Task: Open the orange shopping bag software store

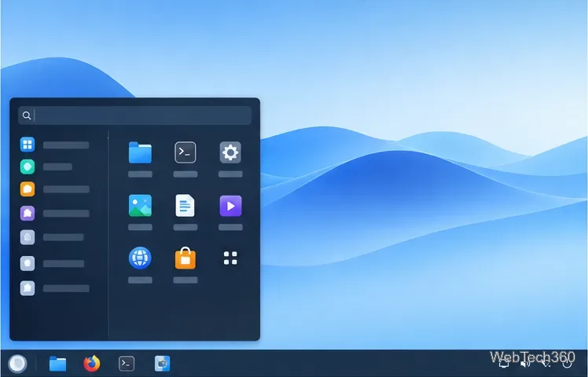Action: (186, 258)
